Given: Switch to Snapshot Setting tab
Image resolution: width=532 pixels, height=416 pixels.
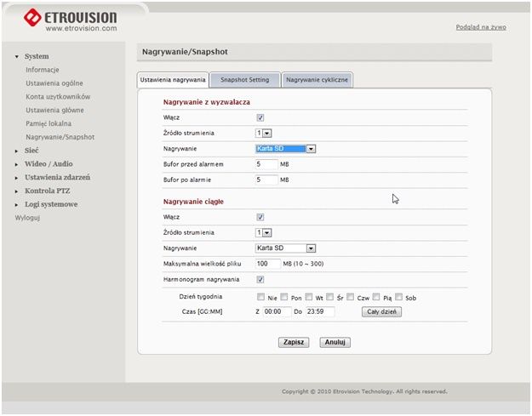Looking at the screenshot, I should tap(245, 80).
